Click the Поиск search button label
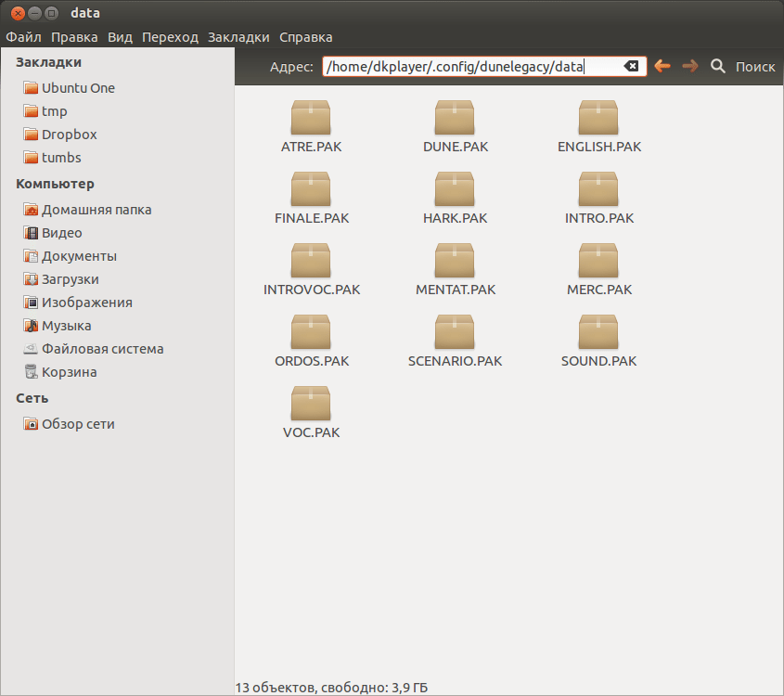Image resolution: width=784 pixels, height=696 pixels. pos(755,67)
